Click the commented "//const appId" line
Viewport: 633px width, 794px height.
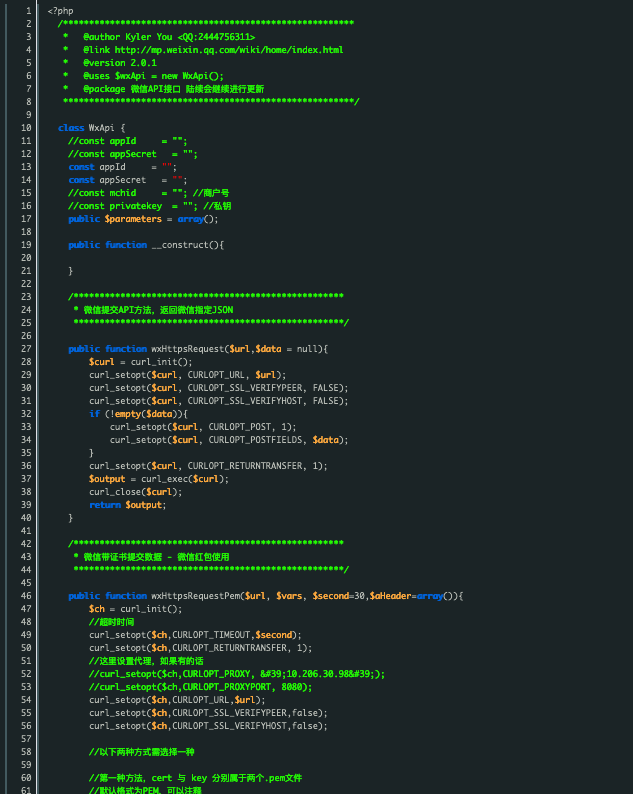pyautogui.click(x=128, y=141)
